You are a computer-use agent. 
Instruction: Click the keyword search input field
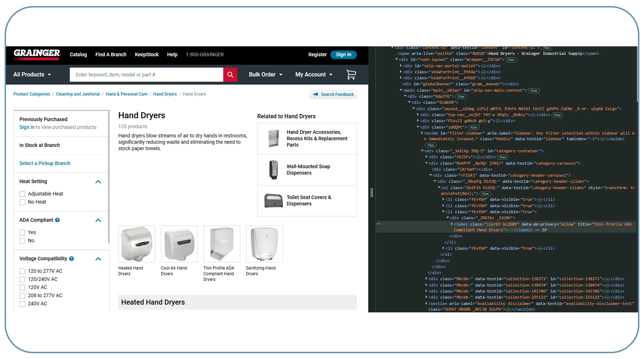click(x=147, y=75)
